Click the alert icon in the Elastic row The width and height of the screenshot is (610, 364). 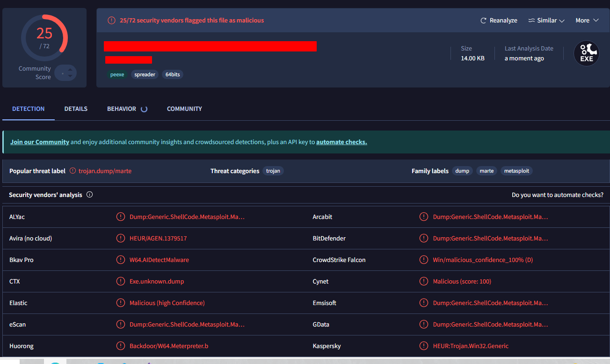point(120,303)
